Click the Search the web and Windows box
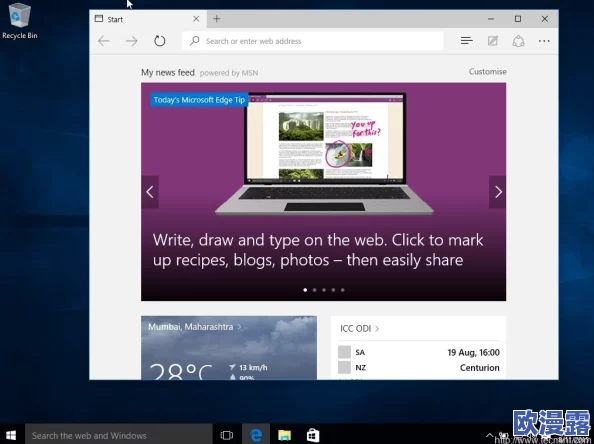The image size is (594, 444). coord(119,435)
